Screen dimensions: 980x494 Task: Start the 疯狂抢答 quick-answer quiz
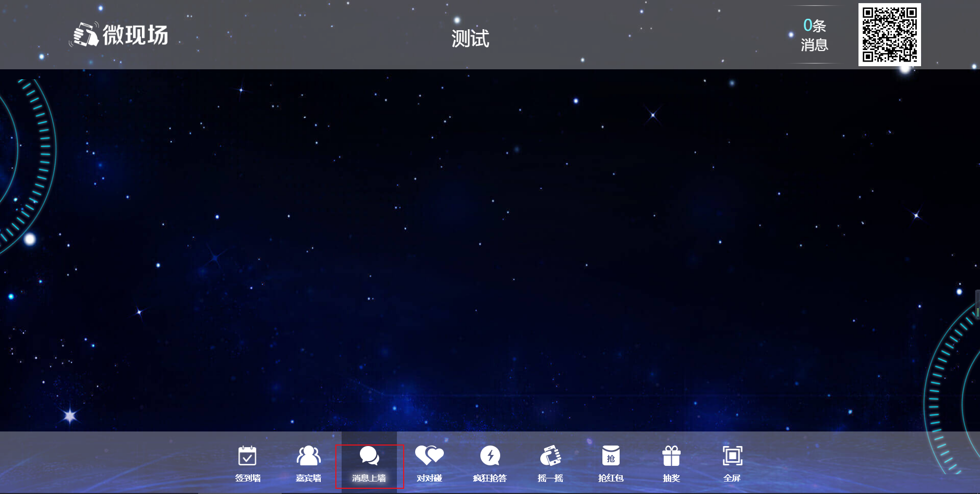coord(490,463)
